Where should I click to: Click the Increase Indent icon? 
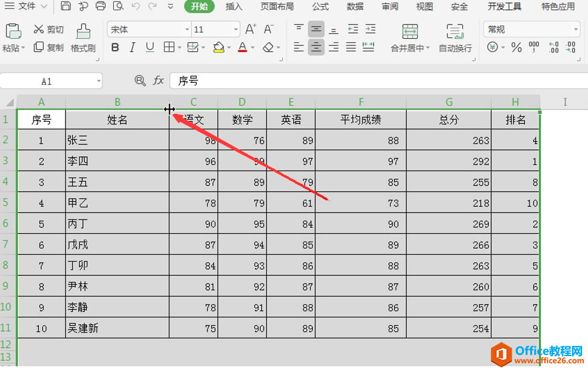[x=371, y=29]
